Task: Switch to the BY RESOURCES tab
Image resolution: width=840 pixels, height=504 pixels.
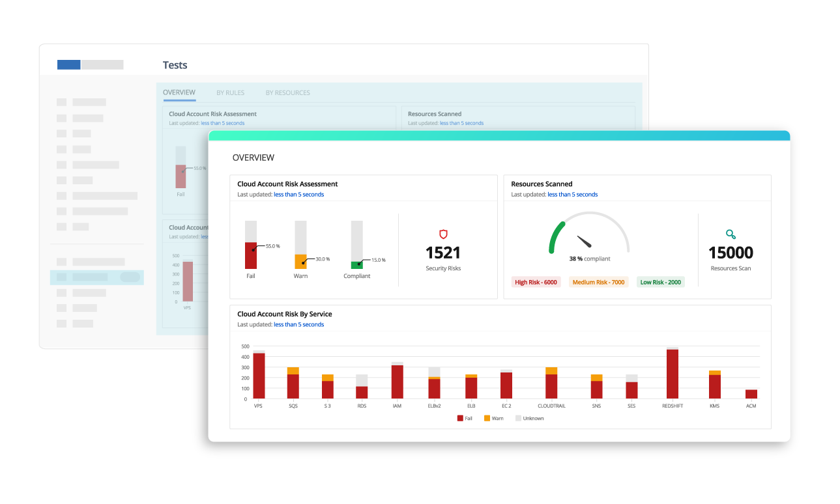Action: 287,93
